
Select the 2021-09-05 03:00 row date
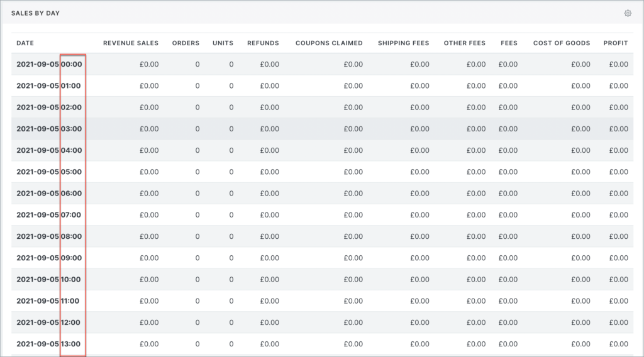pos(48,129)
